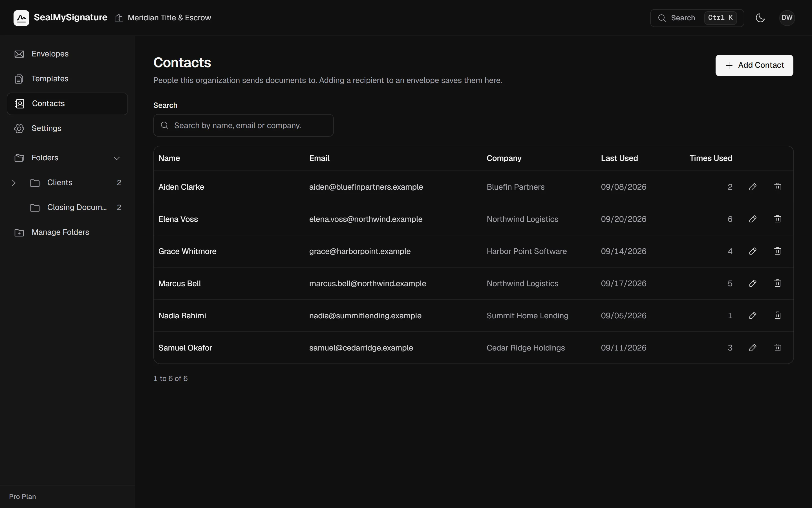812x508 pixels.
Task: Sort by the Name column header
Action: tap(169, 158)
